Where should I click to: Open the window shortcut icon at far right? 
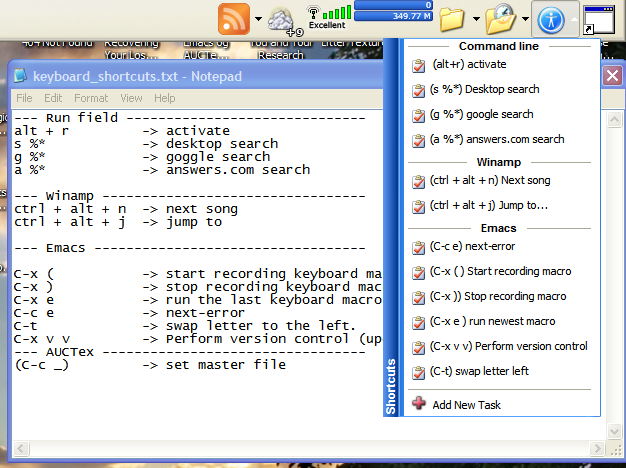pyautogui.click(x=600, y=19)
